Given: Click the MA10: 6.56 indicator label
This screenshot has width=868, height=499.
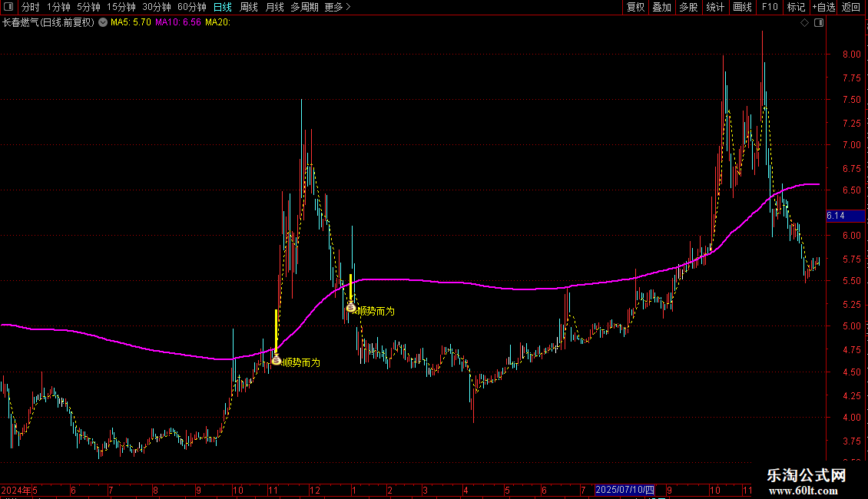Looking at the screenshot, I should pyautogui.click(x=178, y=22).
